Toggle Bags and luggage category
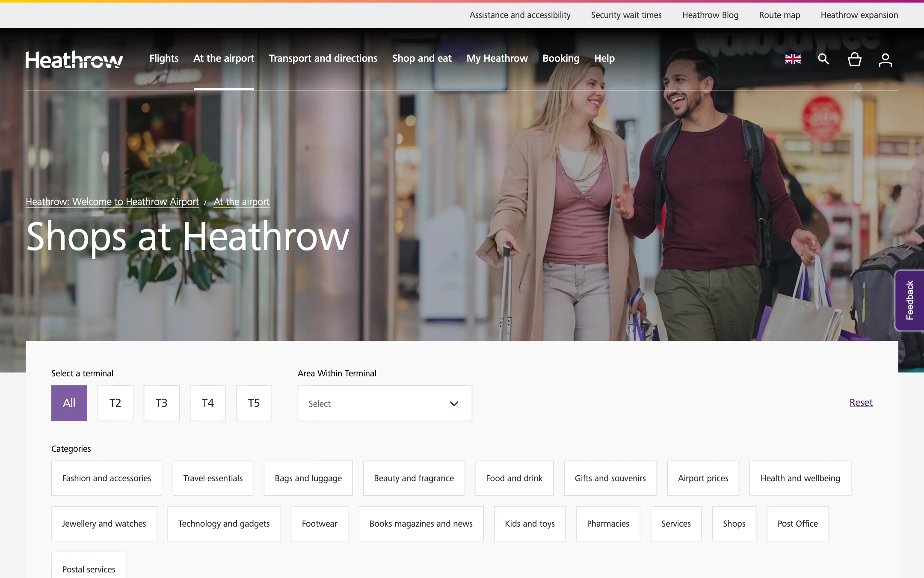The height and width of the screenshot is (578, 924). point(308,478)
